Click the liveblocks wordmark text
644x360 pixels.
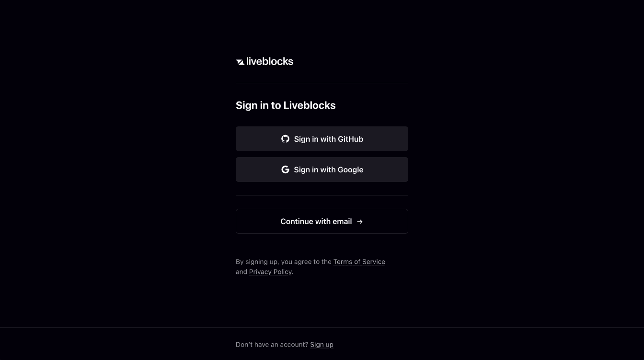pyautogui.click(x=269, y=61)
